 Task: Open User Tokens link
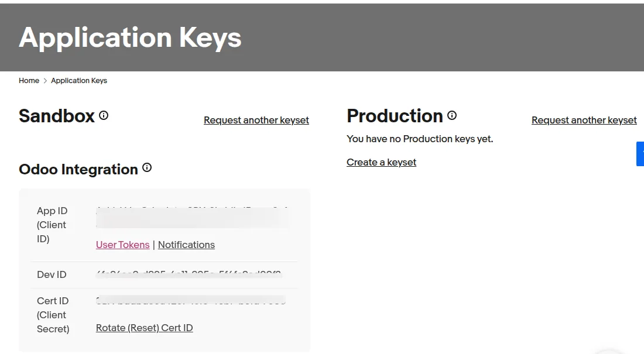(122, 245)
